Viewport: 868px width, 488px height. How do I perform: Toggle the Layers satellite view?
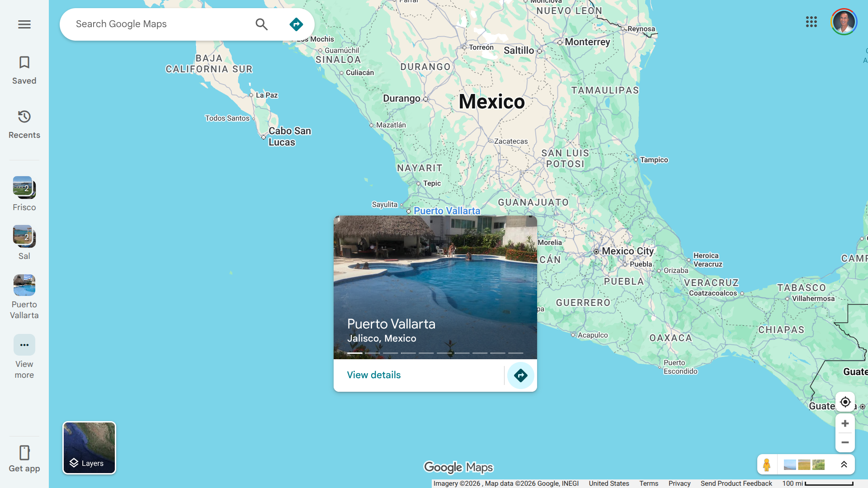pyautogui.click(x=89, y=448)
